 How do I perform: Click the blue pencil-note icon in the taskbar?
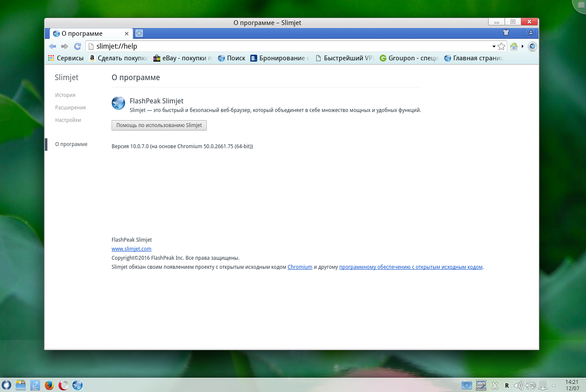35,385
